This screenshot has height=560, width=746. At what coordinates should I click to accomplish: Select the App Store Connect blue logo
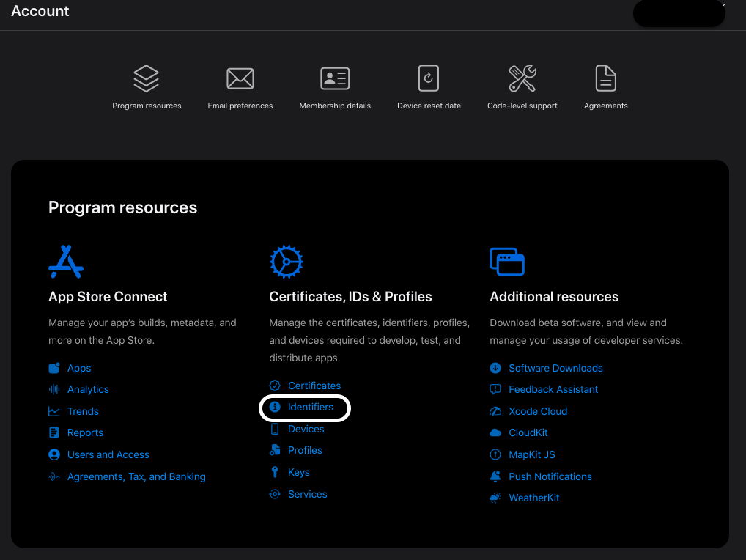point(65,261)
